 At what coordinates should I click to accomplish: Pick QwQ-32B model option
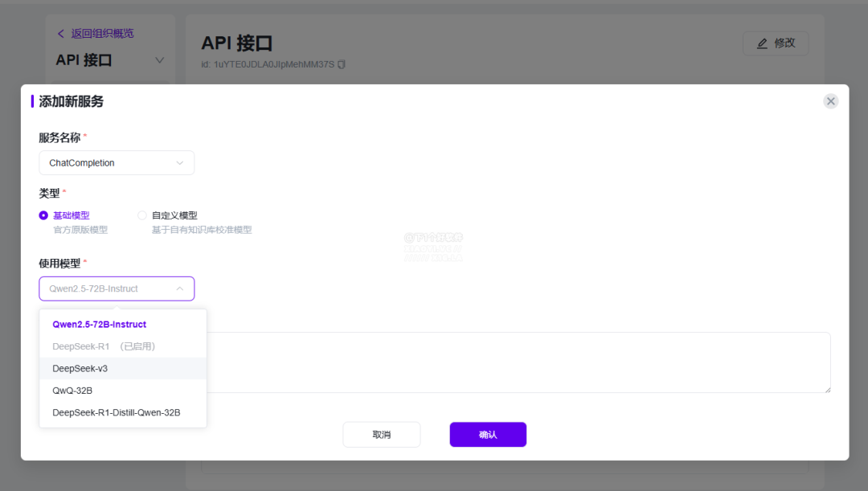pyautogui.click(x=123, y=391)
